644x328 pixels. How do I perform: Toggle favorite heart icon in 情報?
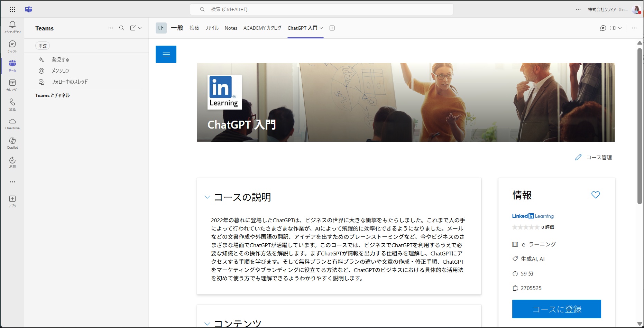coord(596,195)
